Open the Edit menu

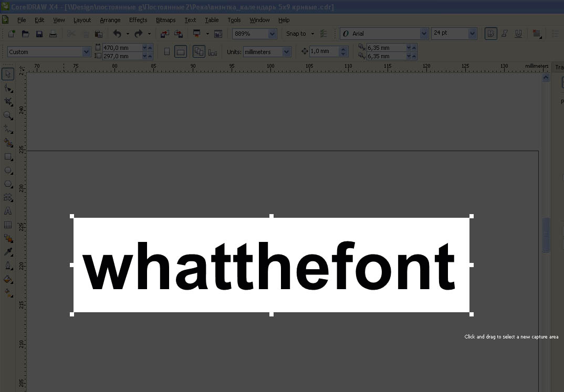(39, 20)
